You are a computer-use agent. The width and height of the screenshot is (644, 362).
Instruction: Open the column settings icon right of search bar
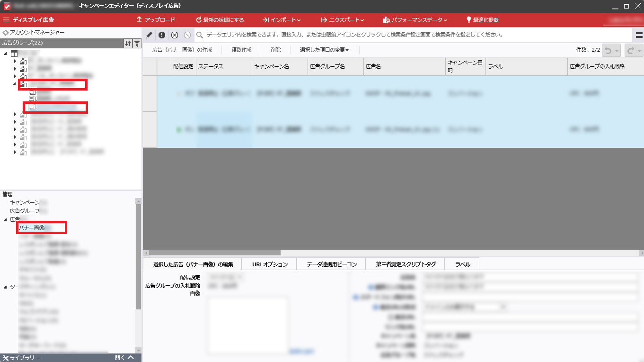pyautogui.click(x=639, y=35)
